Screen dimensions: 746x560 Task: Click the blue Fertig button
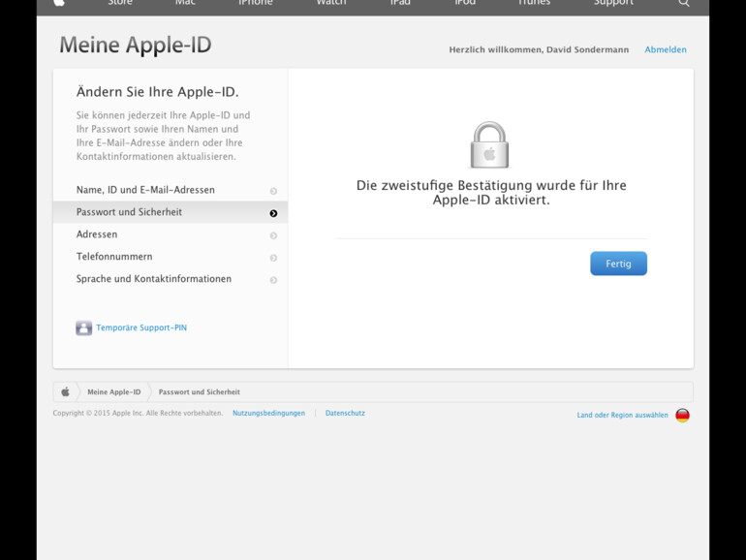click(618, 264)
